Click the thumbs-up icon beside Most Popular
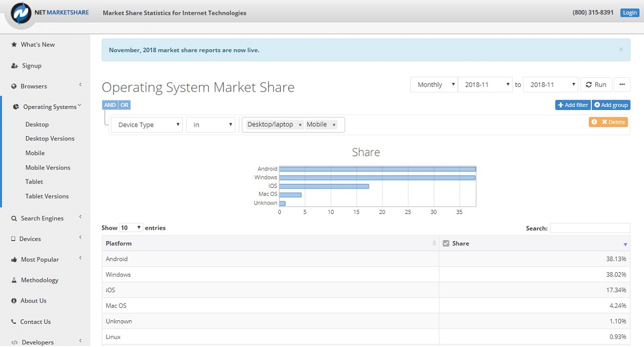644x347 pixels. click(x=14, y=259)
